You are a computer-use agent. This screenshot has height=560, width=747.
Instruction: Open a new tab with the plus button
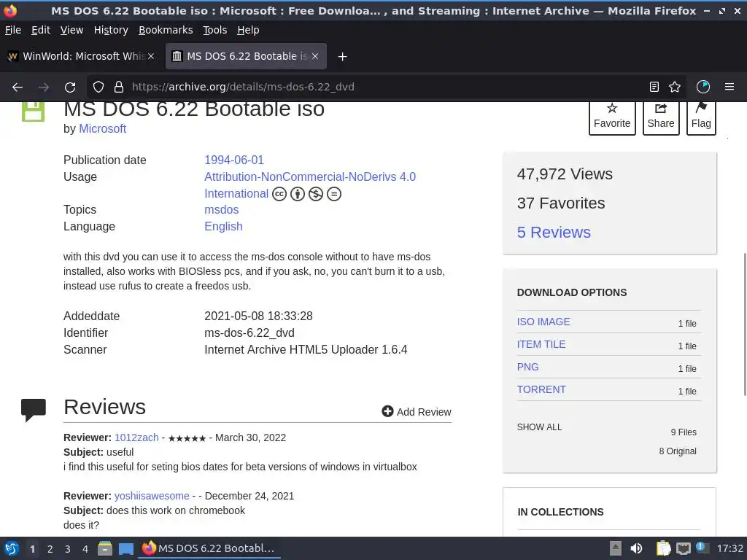[342, 57]
